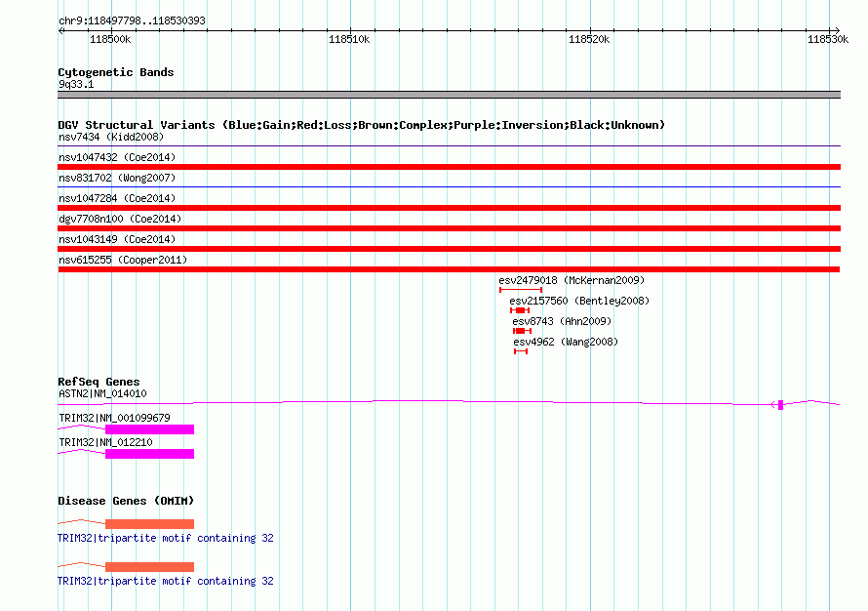Click the thin nsv7434 variant line
868x611 pixels.
pos(449,146)
